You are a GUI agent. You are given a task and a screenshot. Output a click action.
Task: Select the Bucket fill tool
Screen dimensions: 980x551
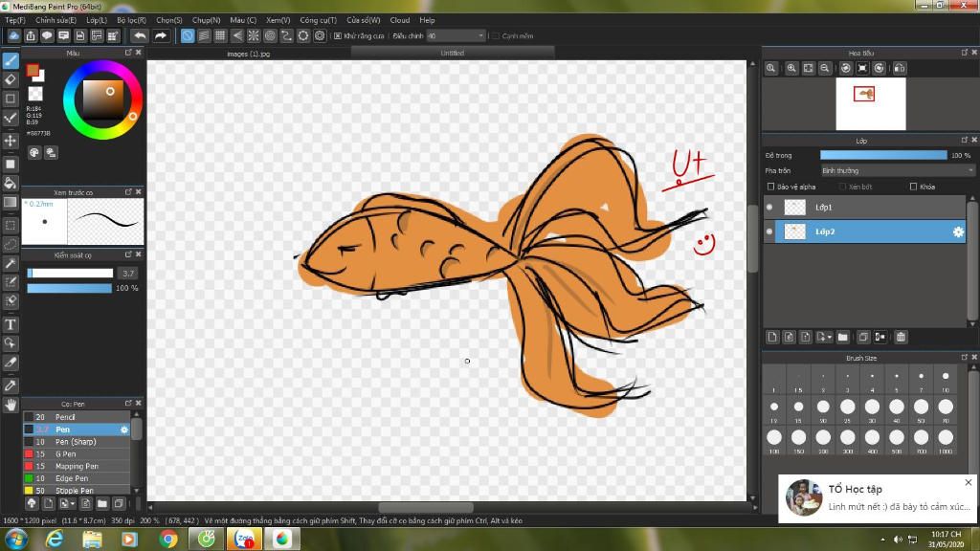[11, 183]
